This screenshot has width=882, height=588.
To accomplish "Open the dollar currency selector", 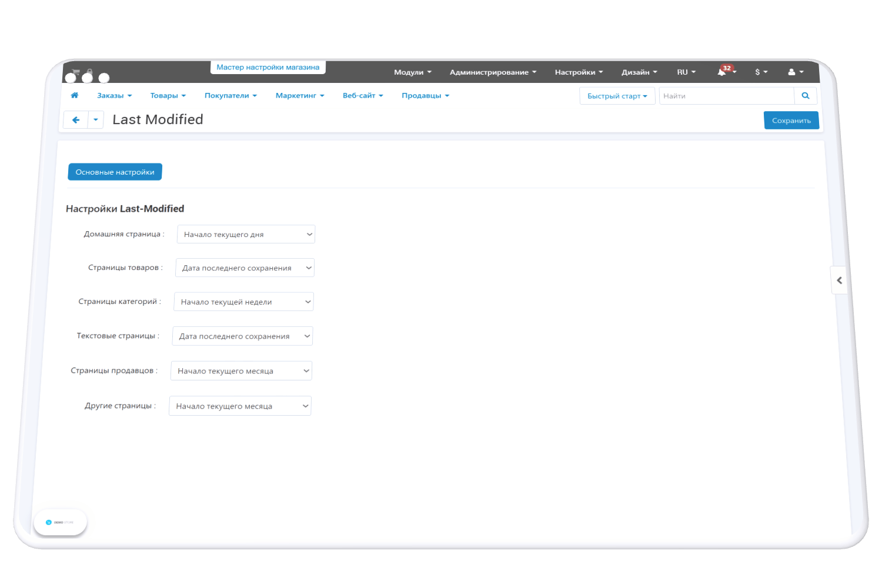I will coord(761,72).
